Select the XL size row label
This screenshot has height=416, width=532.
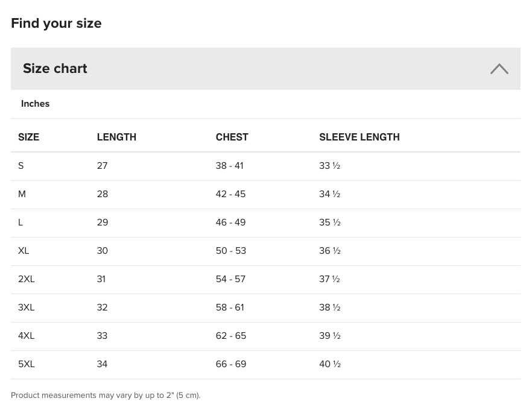tap(24, 251)
